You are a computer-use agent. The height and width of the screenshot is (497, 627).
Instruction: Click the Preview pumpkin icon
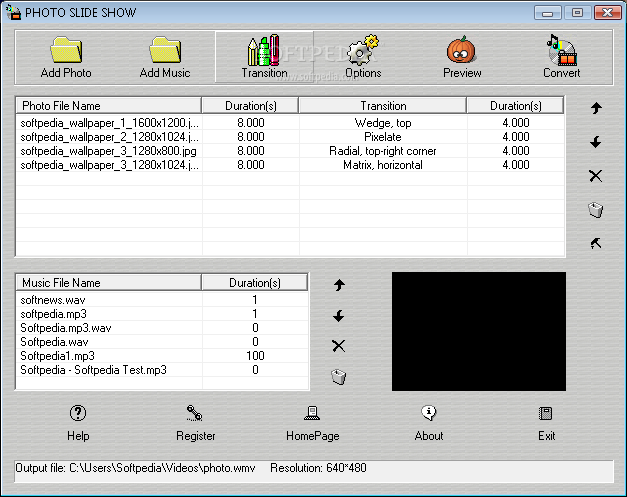coord(461,50)
